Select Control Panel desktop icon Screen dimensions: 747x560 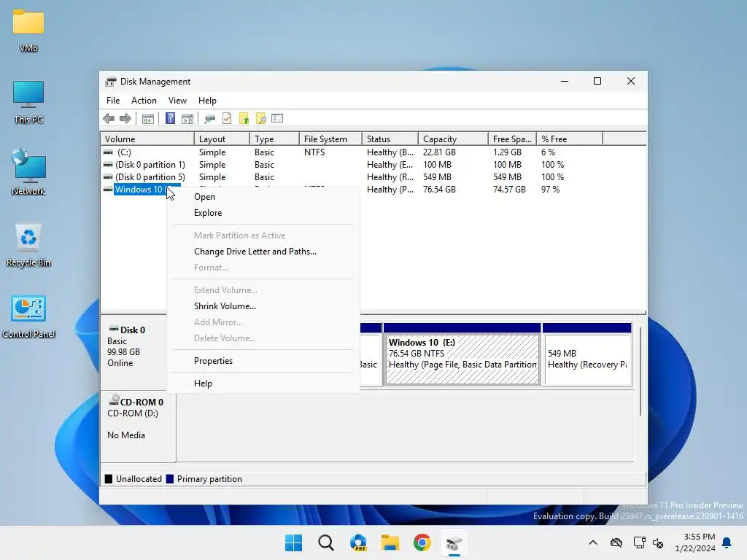click(28, 316)
